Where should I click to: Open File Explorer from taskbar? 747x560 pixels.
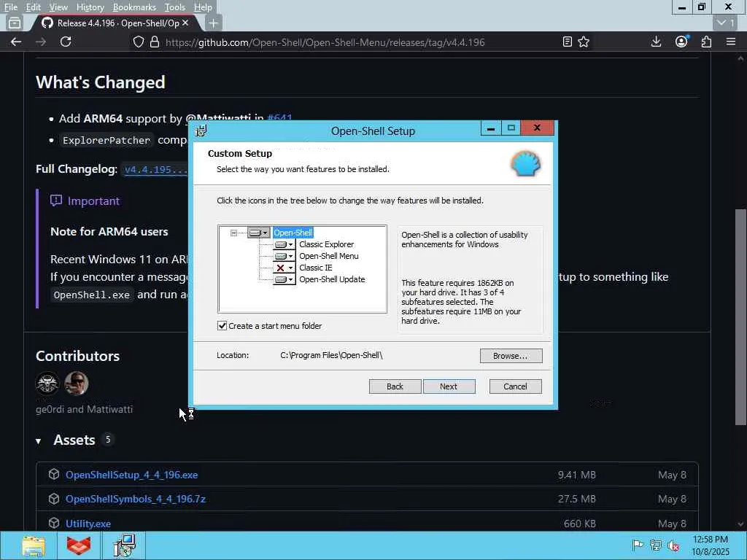point(34,545)
